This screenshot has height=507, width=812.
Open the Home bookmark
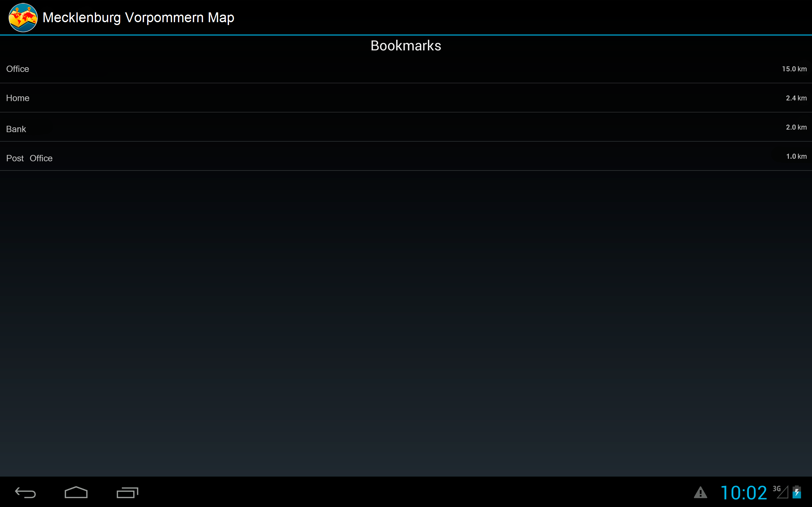pyautogui.click(x=18, y=98)
